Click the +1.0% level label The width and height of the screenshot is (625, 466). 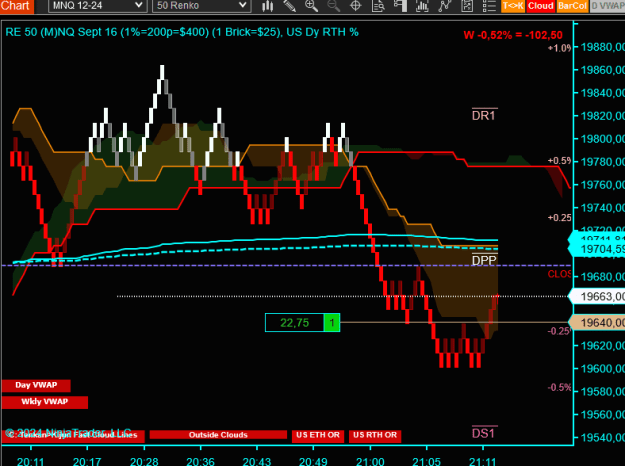click(560, 48)
